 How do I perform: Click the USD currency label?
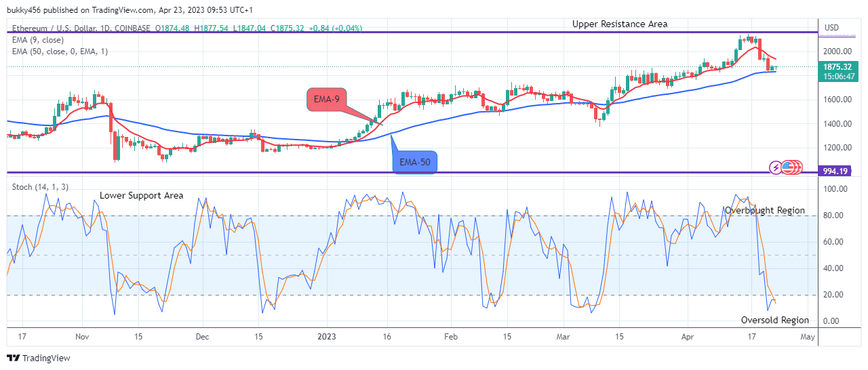[x=832, y=28]
